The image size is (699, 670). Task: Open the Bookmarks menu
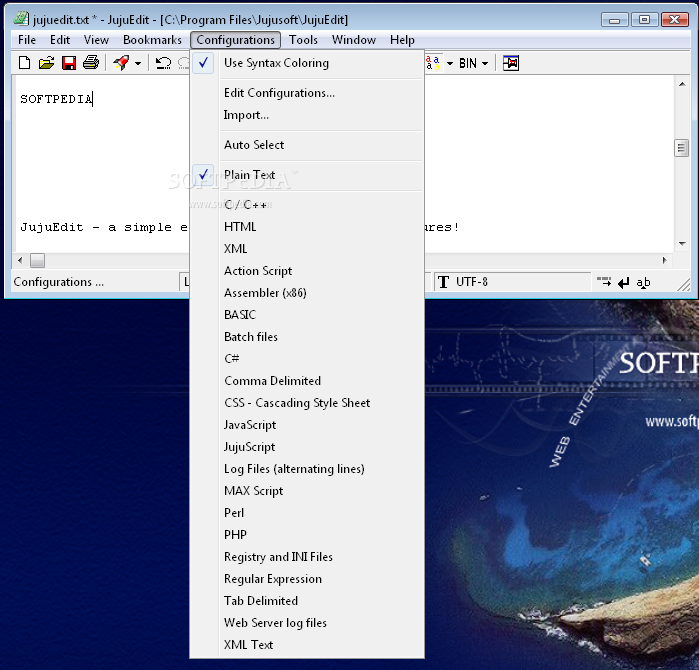pos(152,40)
